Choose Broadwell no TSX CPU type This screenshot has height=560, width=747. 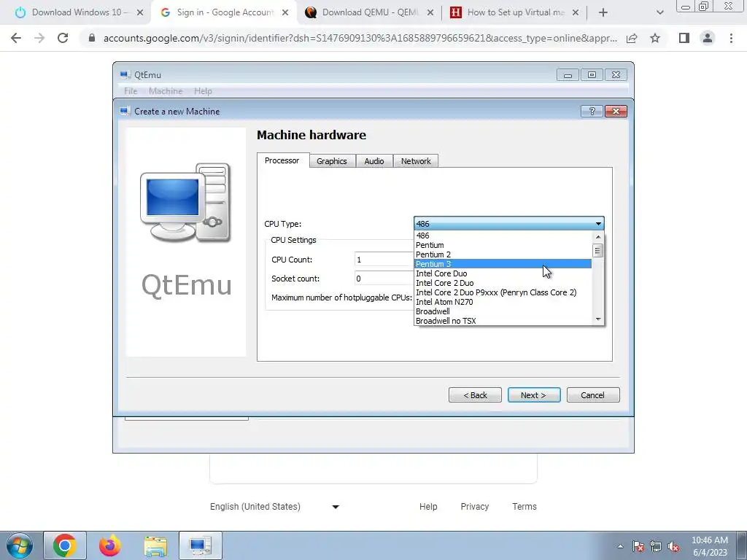[x=503, y=321]
